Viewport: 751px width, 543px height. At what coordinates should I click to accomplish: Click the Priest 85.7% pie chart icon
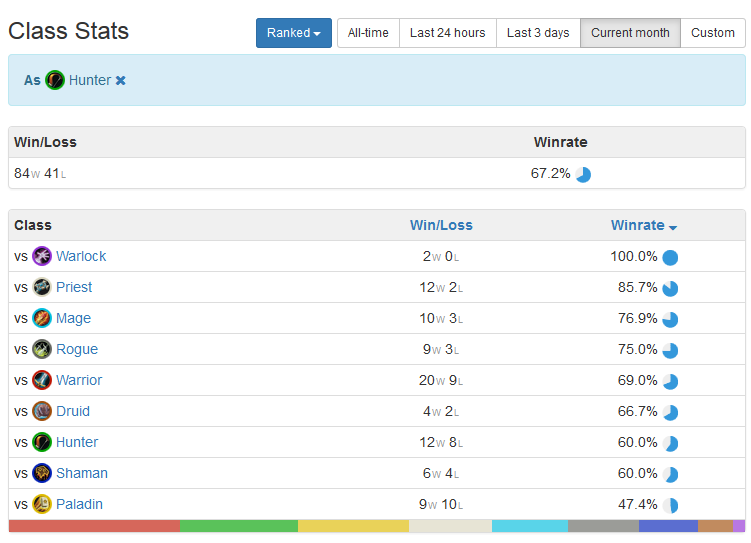670,289
